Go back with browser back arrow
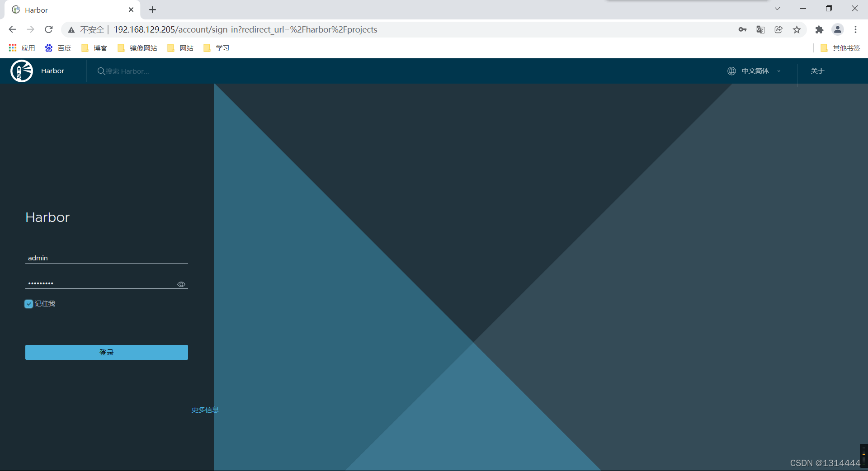This screenshot has width=868, height=471. [x=12, y=29]
